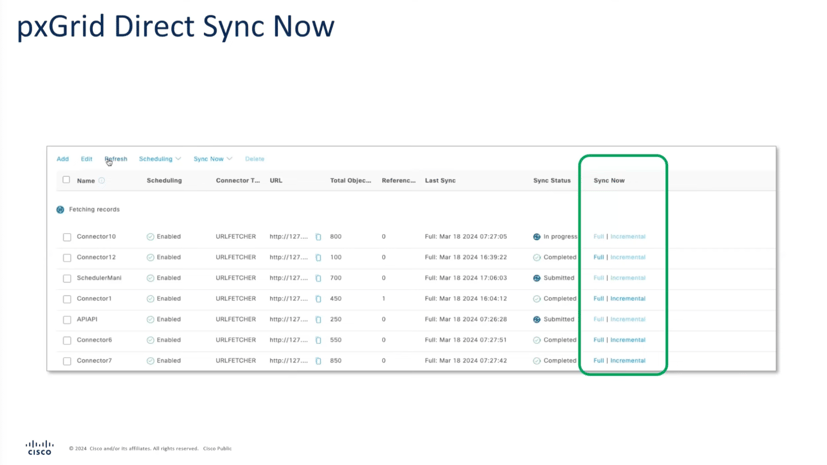Image resolution: width=827 pixels, height=465 pixels.
Task: Run Full sync for Connector6
Action: pos(599,340)
